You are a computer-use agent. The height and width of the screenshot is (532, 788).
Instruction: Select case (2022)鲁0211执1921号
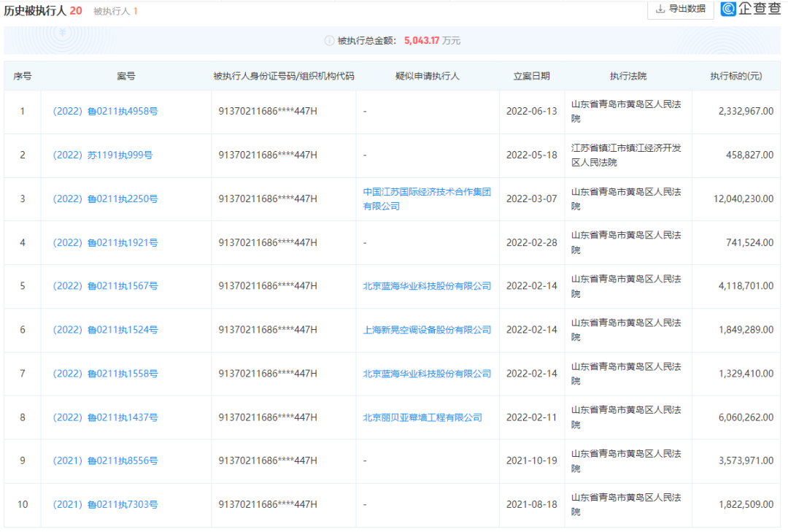coord(105,243)
